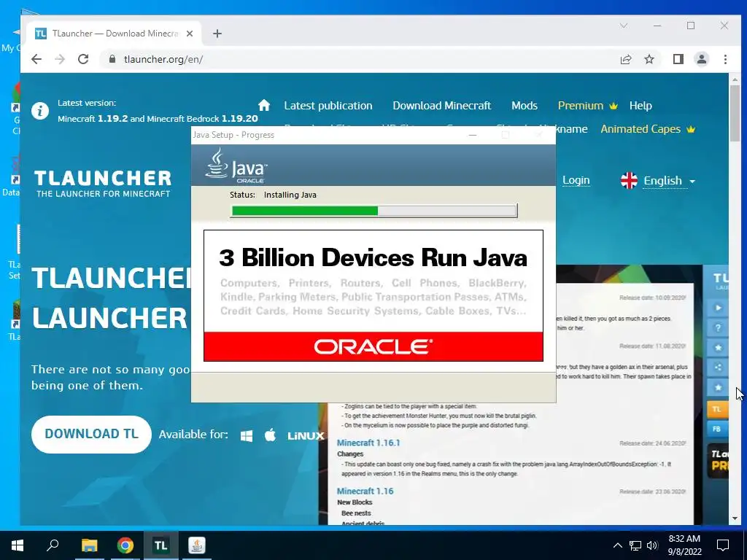
Task: Bookmark this page with the star icon
Action: (x=649, y=59)
